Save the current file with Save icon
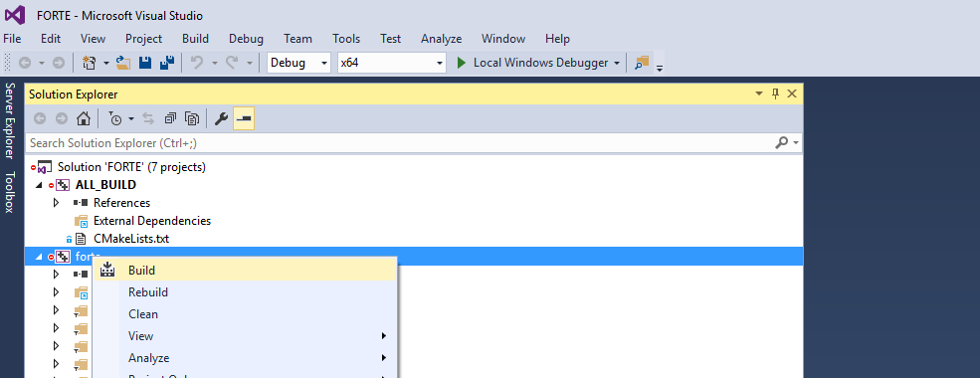 [x=145, y=63]
